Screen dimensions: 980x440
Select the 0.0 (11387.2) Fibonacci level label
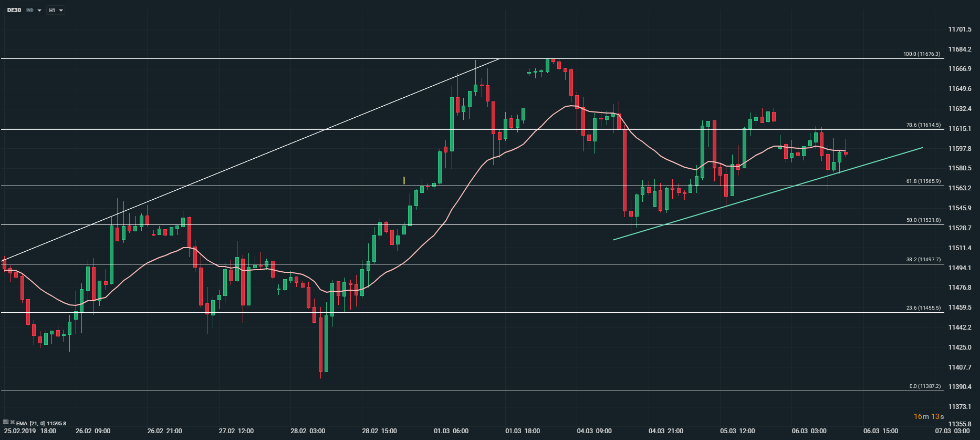[924, 386]
